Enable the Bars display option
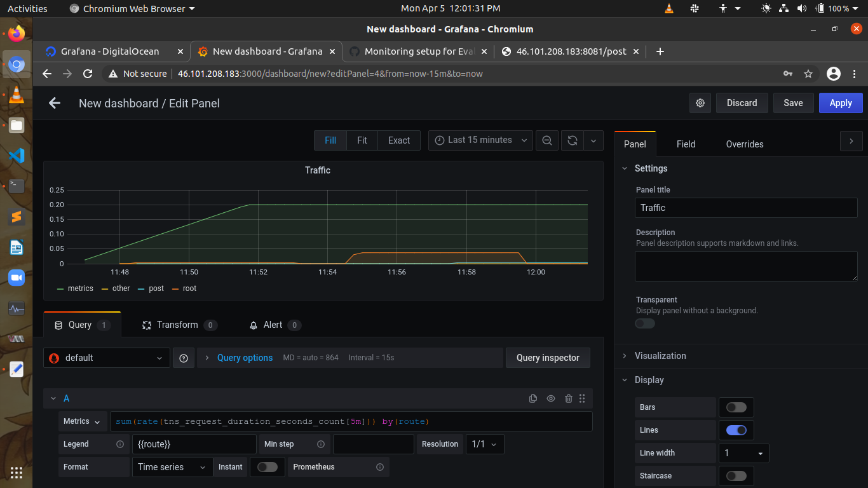Screen dimensions: 868x488 click(736, 407)
